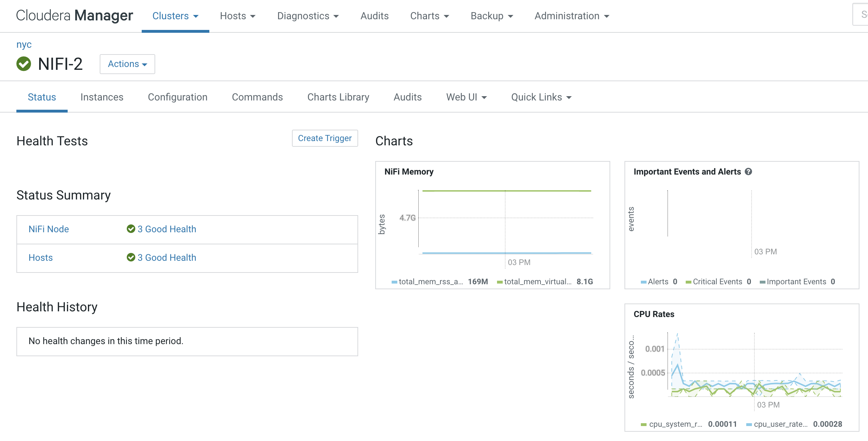Open the Web UI dropdown
Screen dimensions: 868x441
coord(466,97)
